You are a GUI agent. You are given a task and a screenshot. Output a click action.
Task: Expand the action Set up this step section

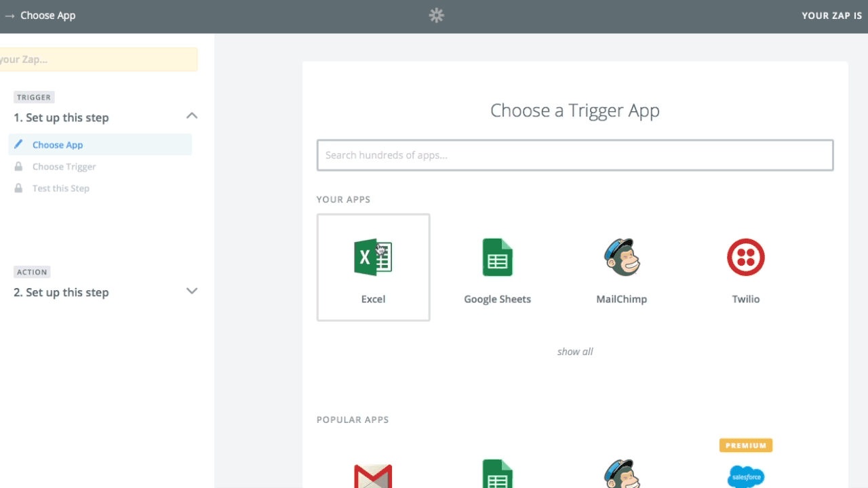(x=192, y=291)
